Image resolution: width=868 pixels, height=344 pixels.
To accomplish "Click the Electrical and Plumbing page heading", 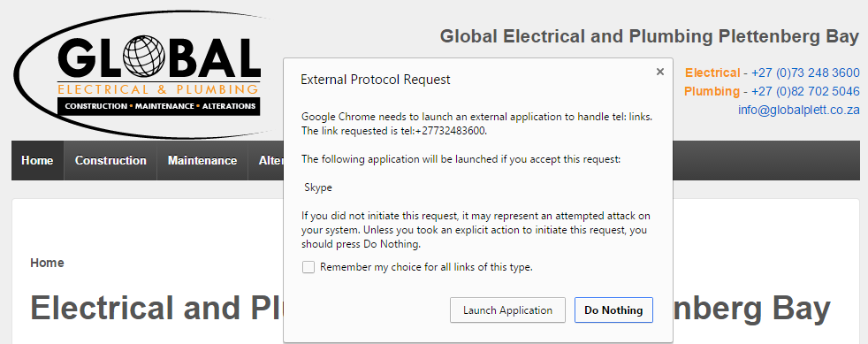I will [x=156, y=308].
